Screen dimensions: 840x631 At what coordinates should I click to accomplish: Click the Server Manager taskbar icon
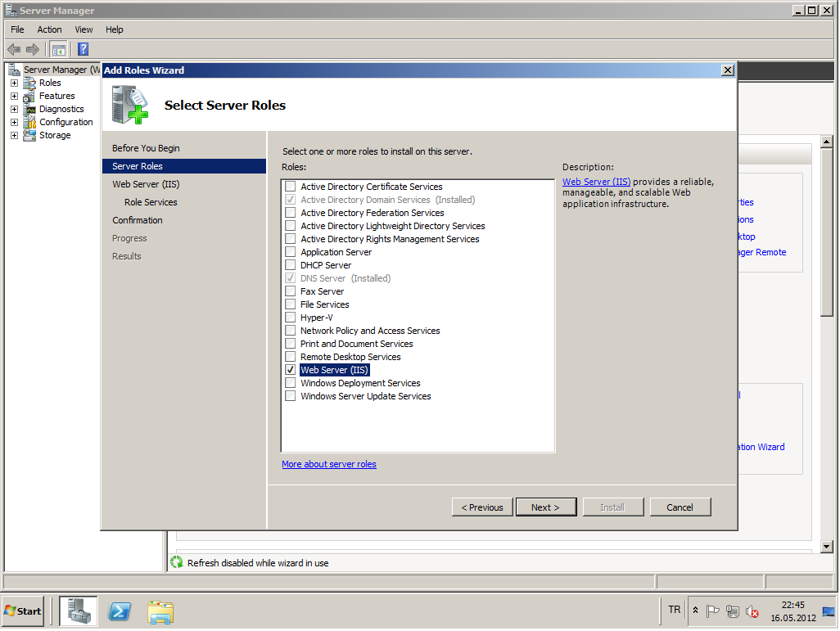(79, 611)
